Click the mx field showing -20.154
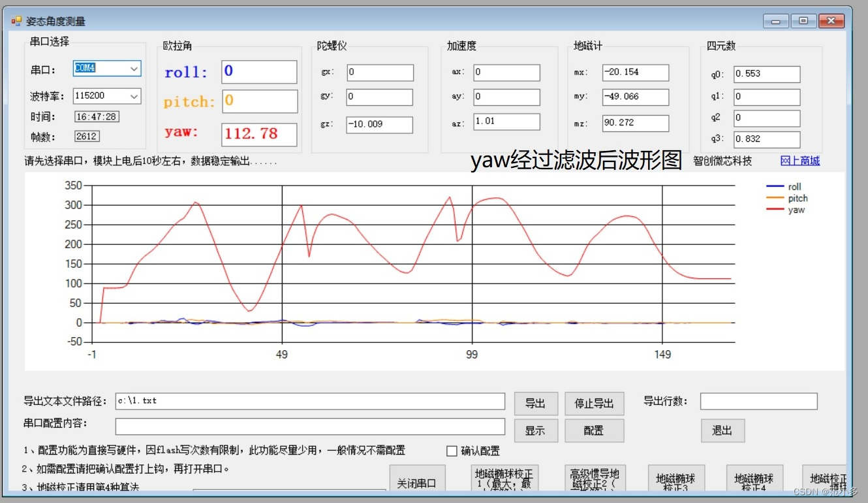The image size is (868, 503). (636, 73)
